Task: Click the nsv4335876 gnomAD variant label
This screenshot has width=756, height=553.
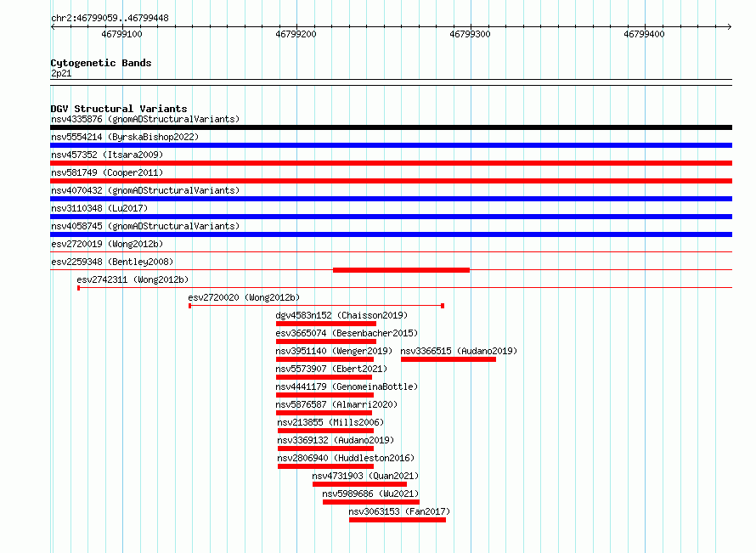Action: click(145, 119)
